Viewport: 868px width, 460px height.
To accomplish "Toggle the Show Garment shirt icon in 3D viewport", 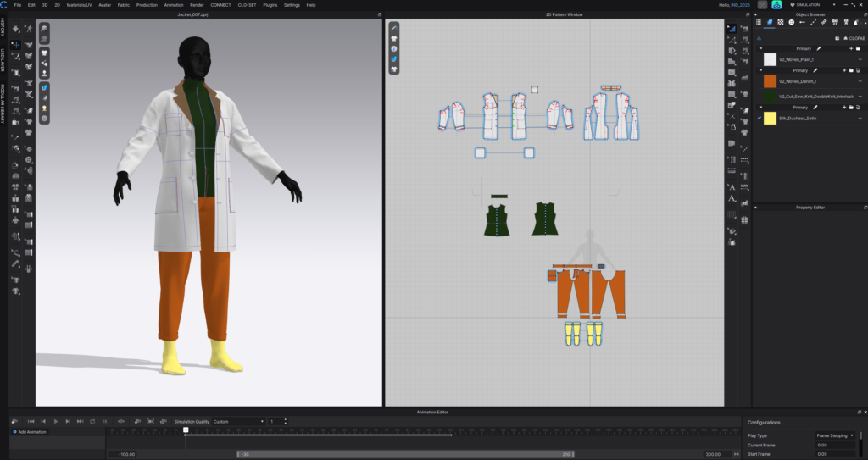I will (44, 53).
